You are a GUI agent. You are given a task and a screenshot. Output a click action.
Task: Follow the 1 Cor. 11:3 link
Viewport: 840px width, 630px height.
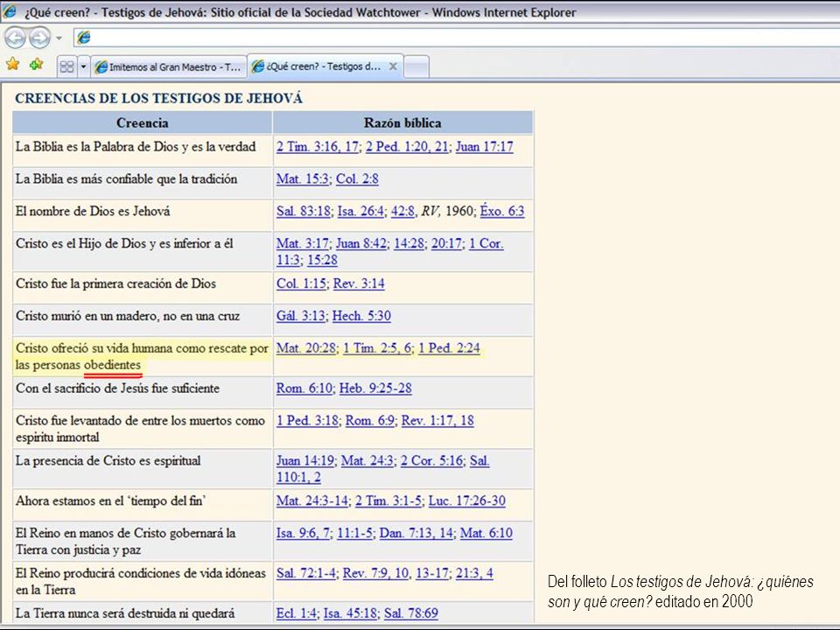(x=486, y=243)
